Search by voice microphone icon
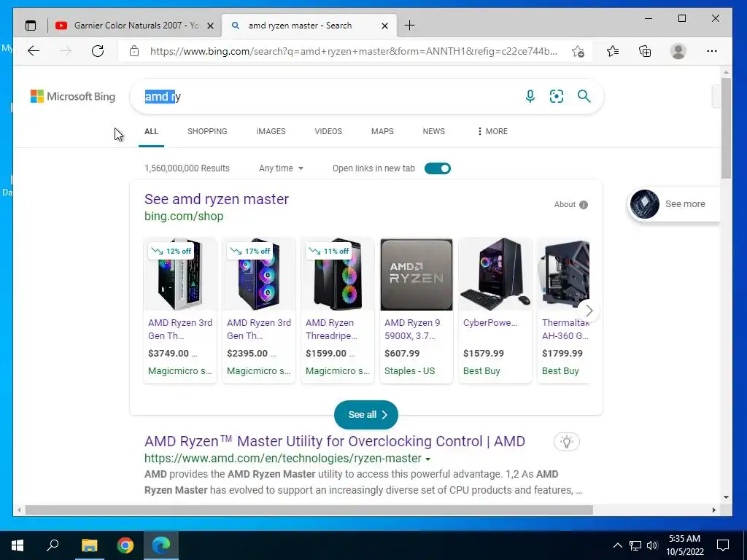 (530, 96)
